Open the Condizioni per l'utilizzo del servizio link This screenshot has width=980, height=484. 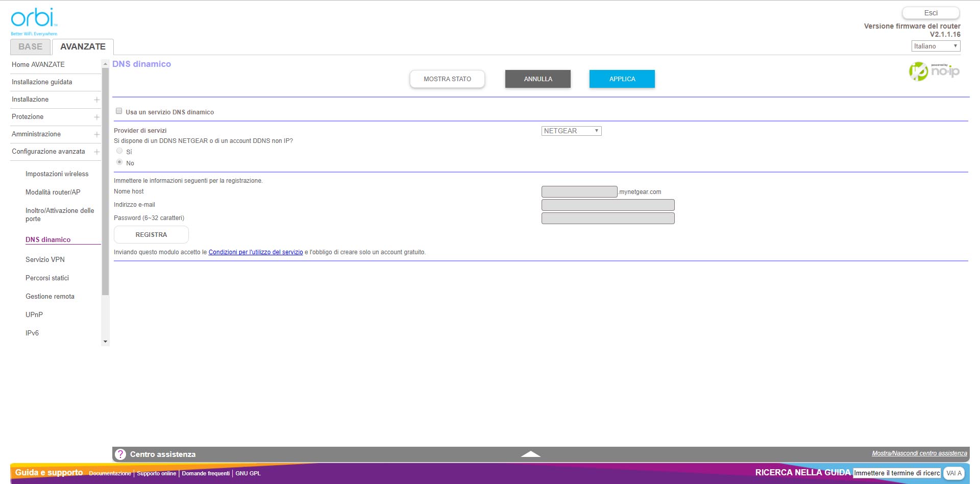pos(255,252)
